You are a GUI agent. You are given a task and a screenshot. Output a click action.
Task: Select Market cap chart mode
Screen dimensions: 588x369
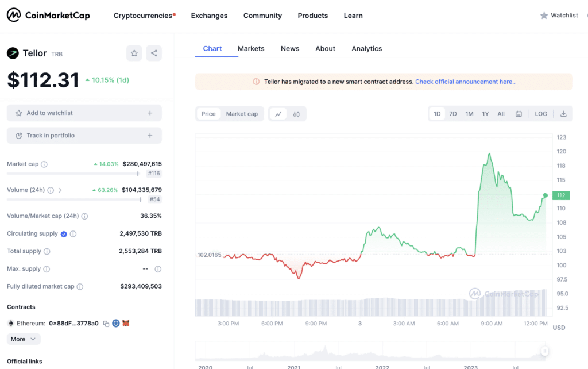tap(242, 114)
